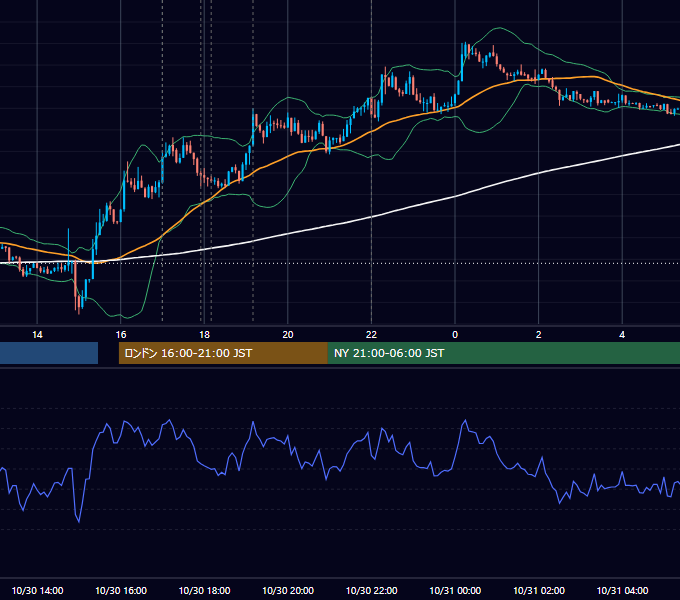Click the 10/30 14:00 date label

point(37,590)
